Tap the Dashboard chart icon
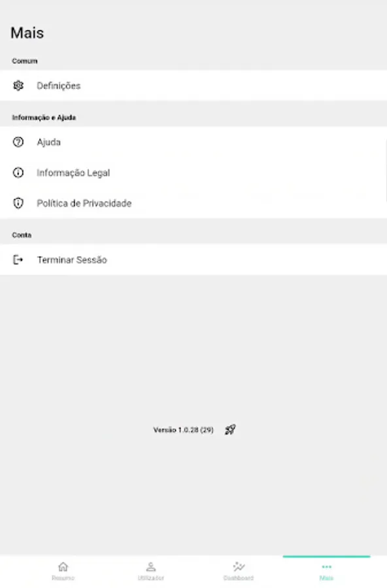 tap(239, 566)
